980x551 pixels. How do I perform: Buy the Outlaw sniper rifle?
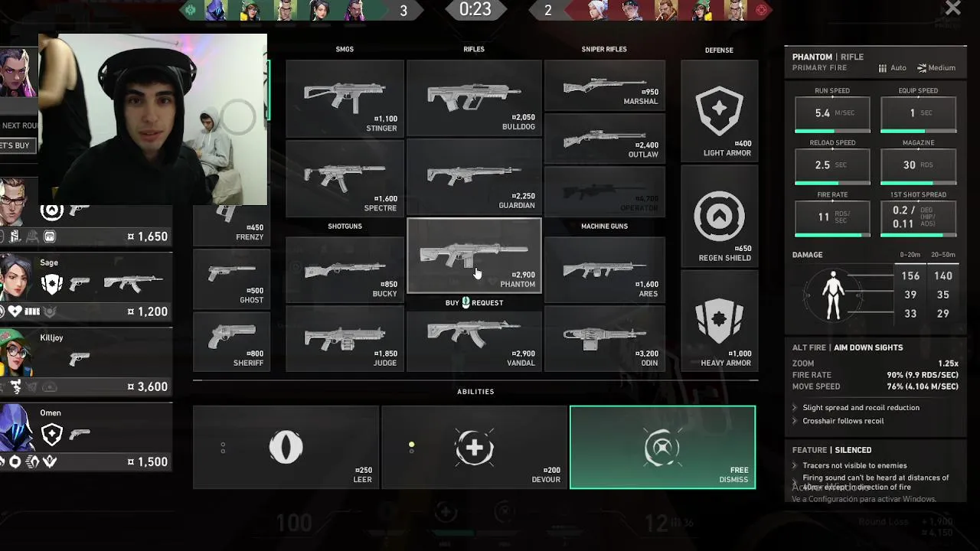604,139
